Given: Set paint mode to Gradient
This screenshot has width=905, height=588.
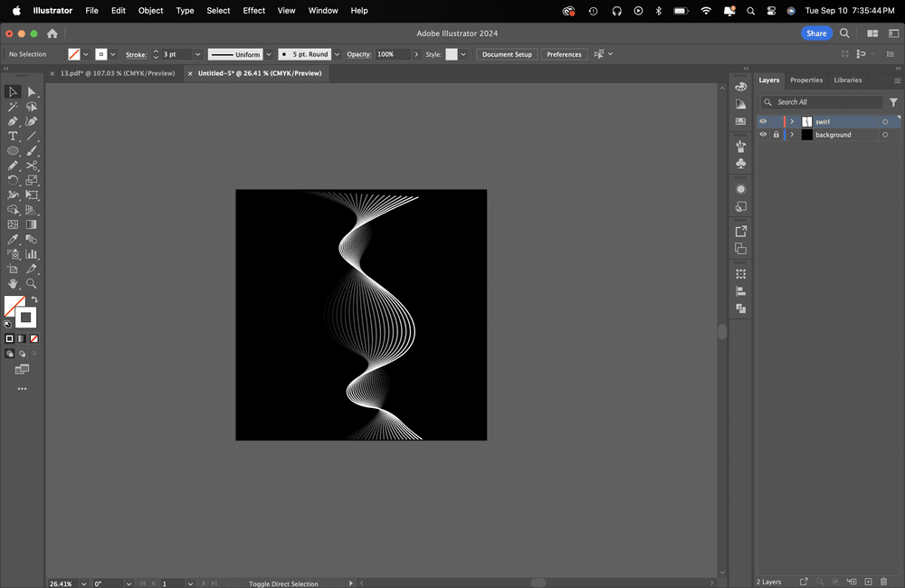Looking at the screenshot, I should pos(22,338).
